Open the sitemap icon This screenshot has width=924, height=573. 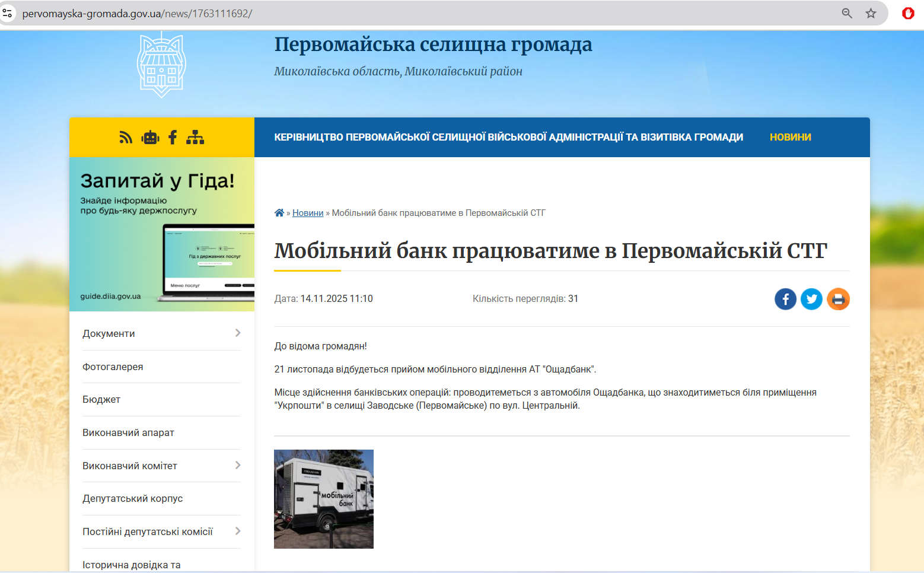(195, 138)
